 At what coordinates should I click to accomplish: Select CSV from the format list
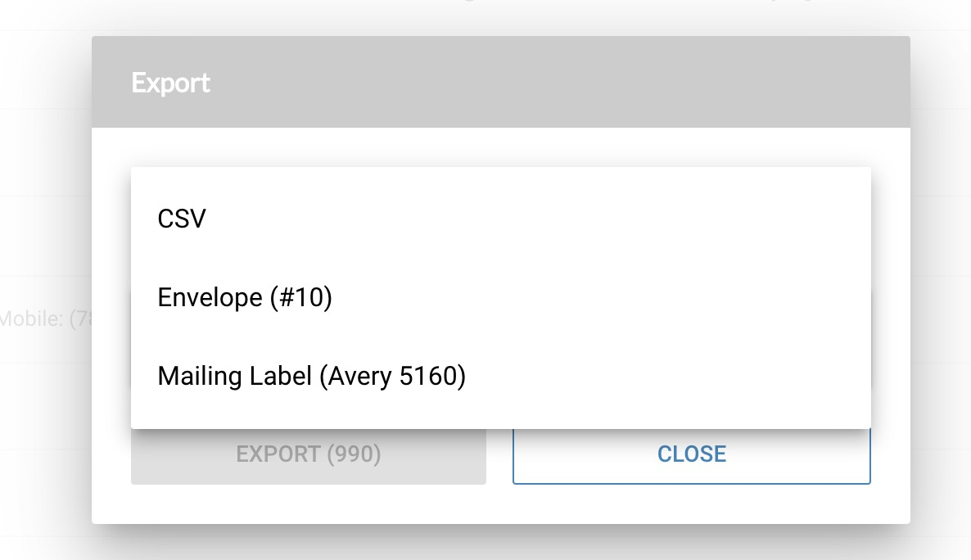click(x=500, y=219)
